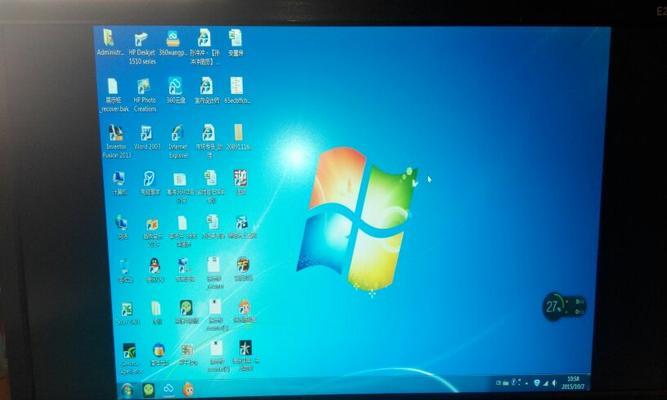Screen dimensions: 667x400
Task: Open the Computer desktop icon
Action: (x=119, y=183)
